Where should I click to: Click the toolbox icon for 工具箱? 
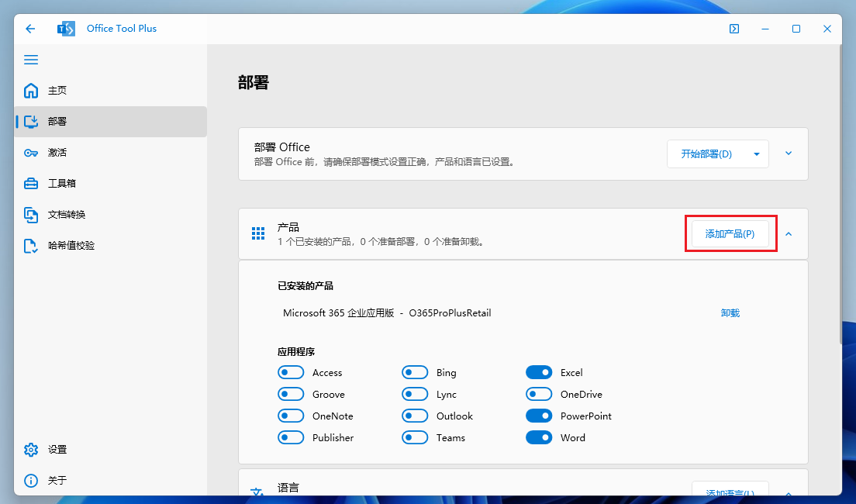click(31, 184)
